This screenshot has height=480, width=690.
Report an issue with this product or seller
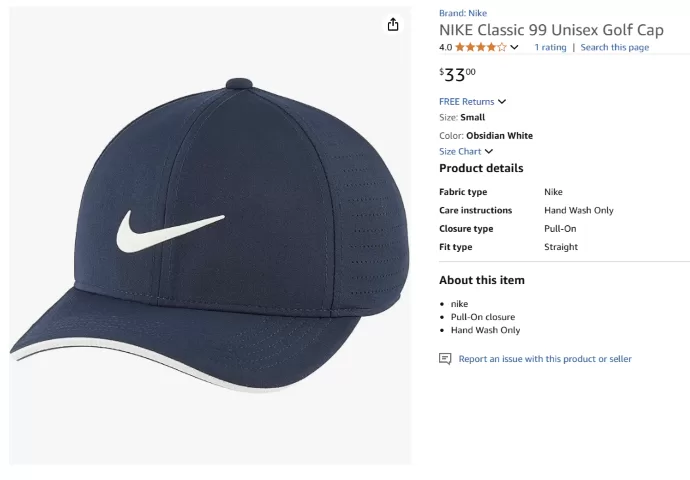(545, 359)
